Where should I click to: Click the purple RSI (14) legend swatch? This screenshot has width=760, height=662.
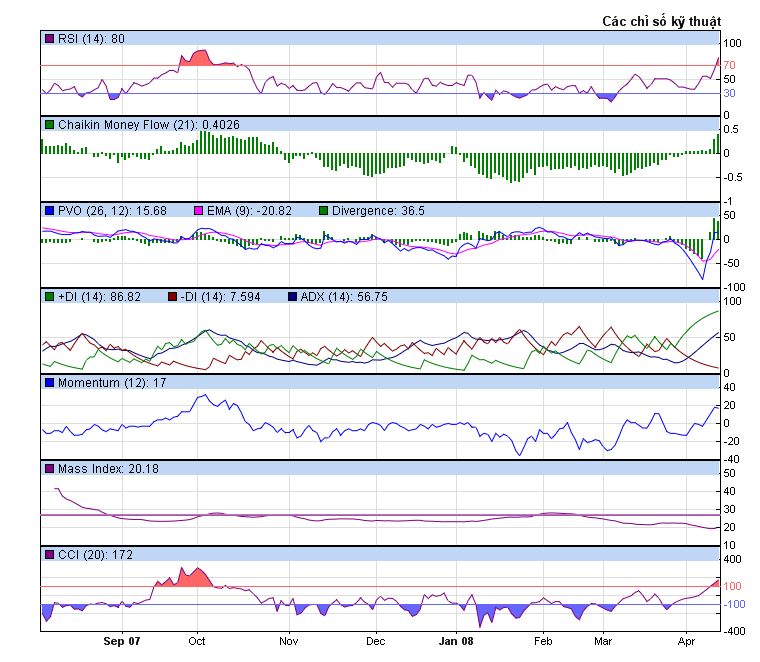pos(49,39)
